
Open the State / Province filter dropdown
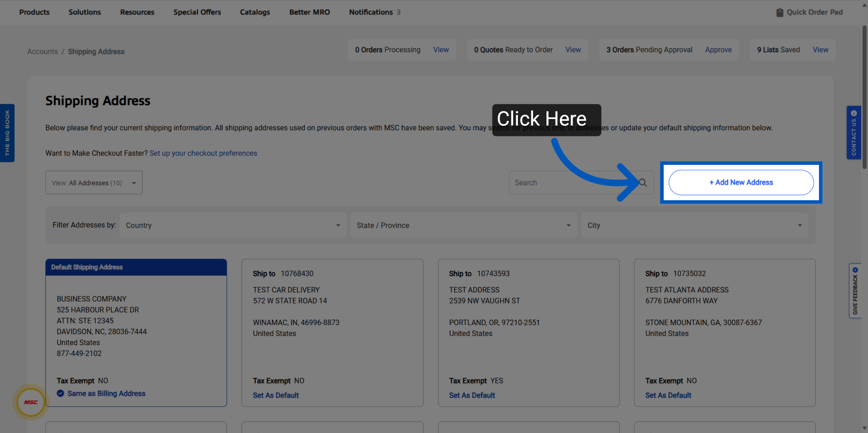(464, 225)
